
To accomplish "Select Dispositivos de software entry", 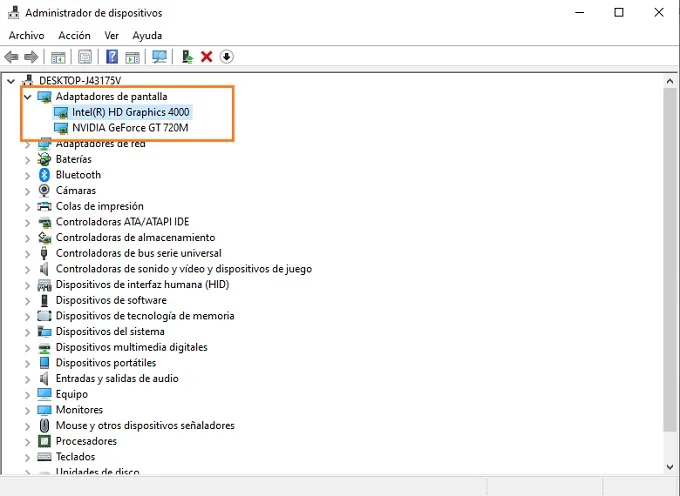I will (111, 300).
